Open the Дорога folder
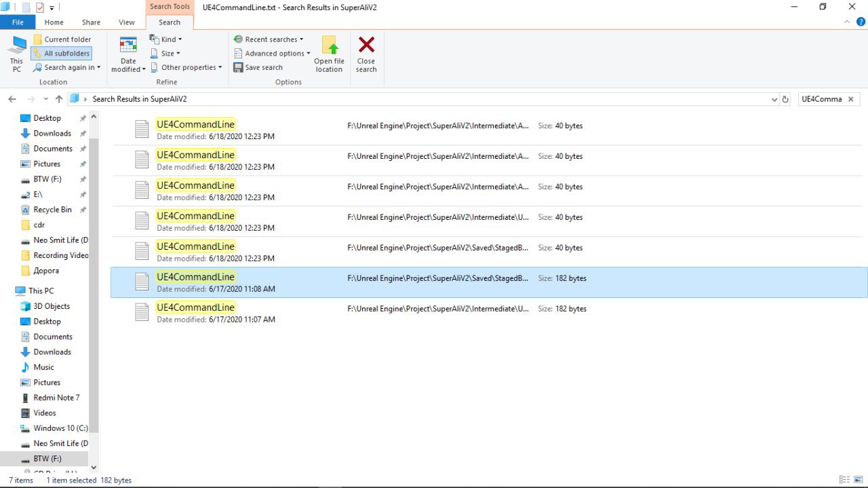 coord(45,271)
